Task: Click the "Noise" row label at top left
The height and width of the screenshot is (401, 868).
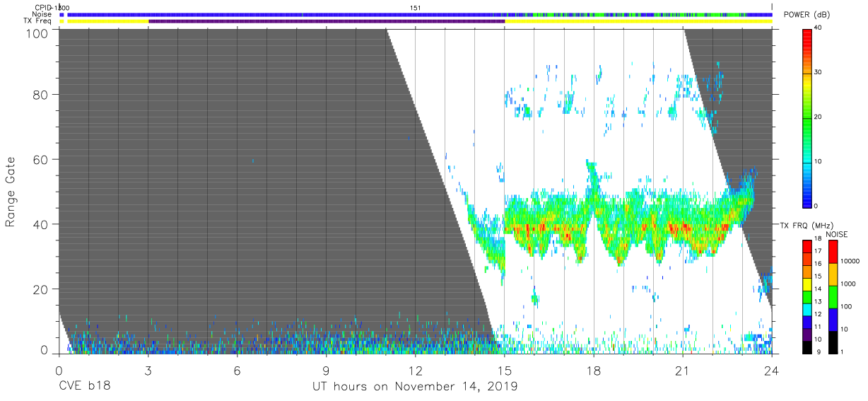Action: point(42,14)
